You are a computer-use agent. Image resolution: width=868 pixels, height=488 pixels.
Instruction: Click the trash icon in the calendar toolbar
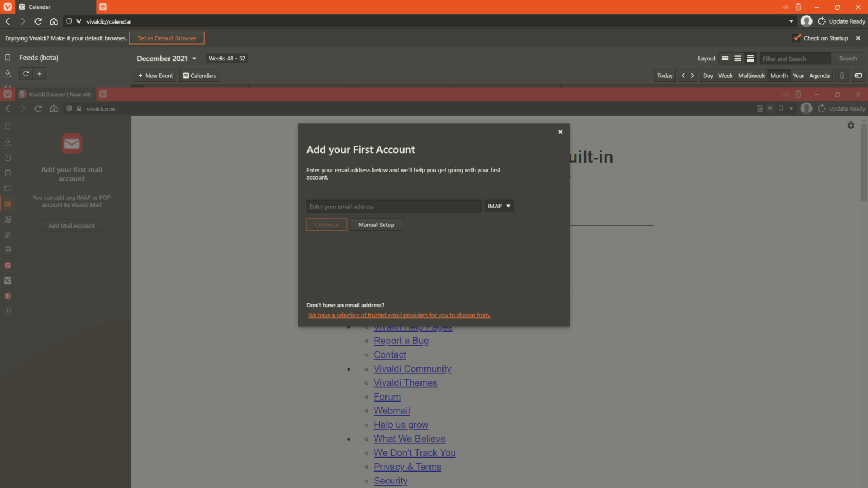click(842, 75)
